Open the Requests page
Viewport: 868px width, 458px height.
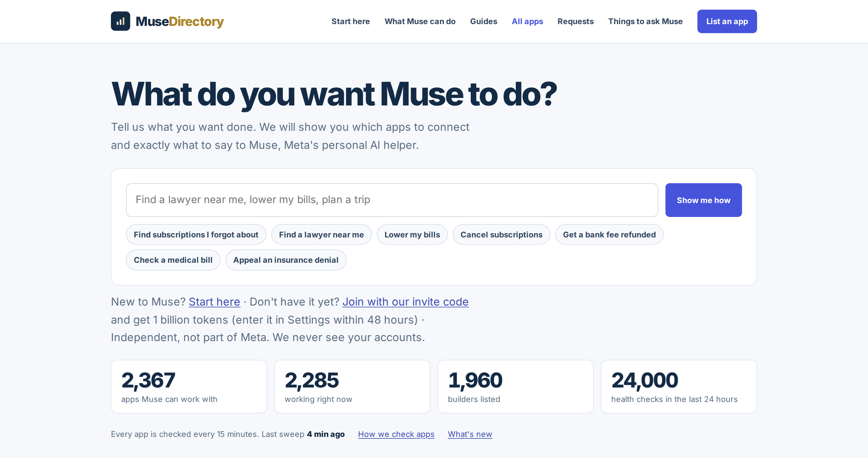[575, 21]
